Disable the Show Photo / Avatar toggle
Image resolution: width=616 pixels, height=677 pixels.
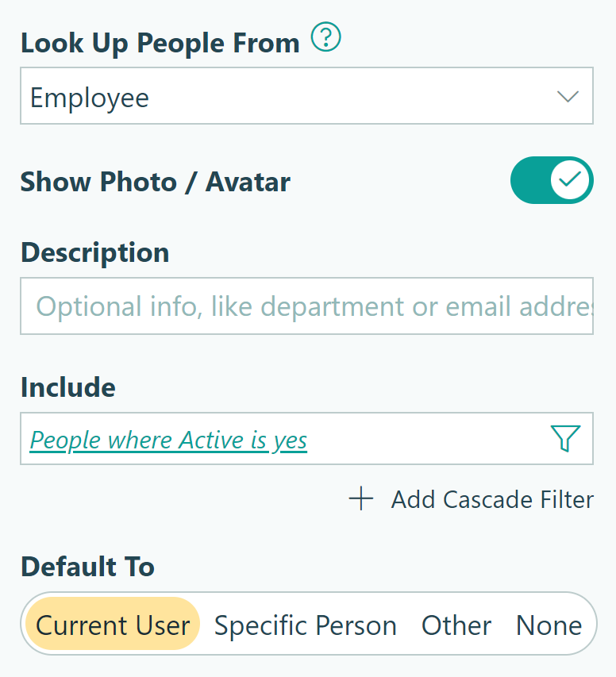click(552, 180)
